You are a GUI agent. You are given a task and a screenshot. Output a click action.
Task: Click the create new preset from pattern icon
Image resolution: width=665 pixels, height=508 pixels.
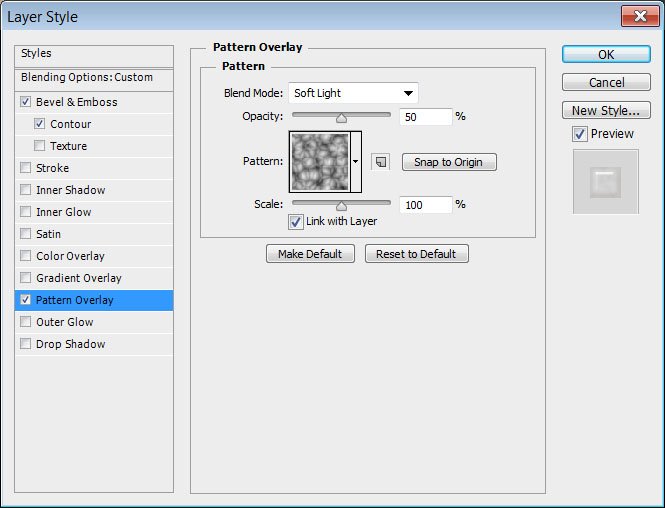380,161
